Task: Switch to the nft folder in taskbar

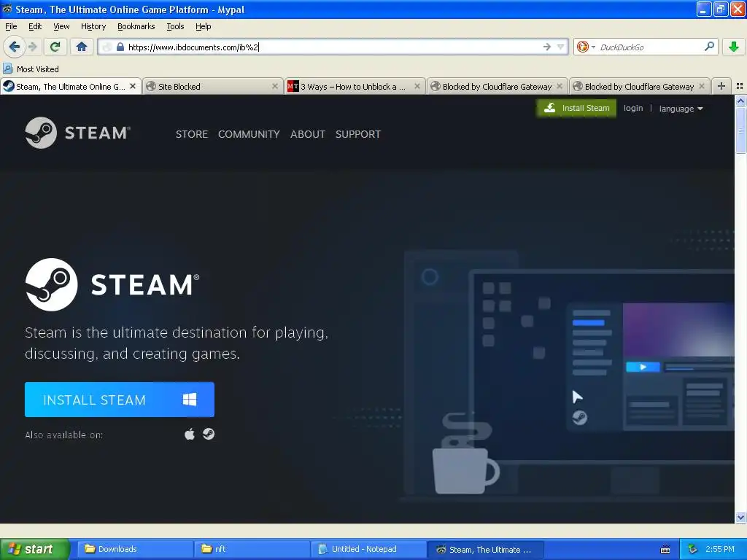Action: [x=252, y=549]
